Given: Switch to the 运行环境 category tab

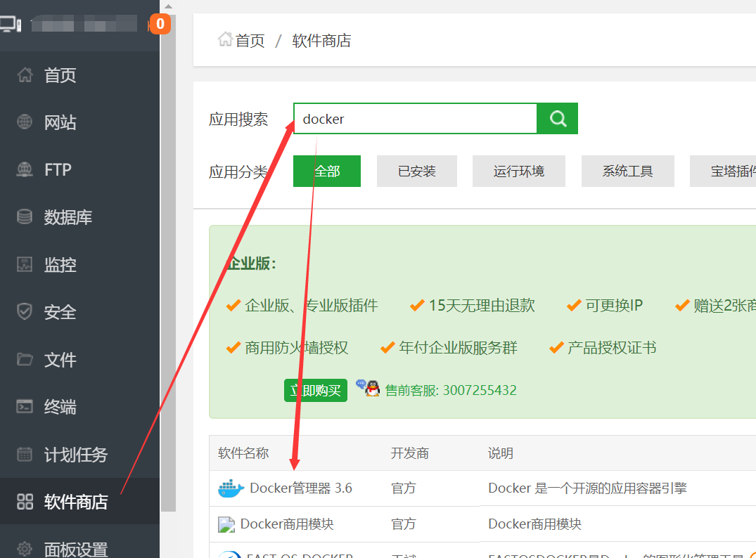Looking at the screenshot, I should click(x=519, y=171).
